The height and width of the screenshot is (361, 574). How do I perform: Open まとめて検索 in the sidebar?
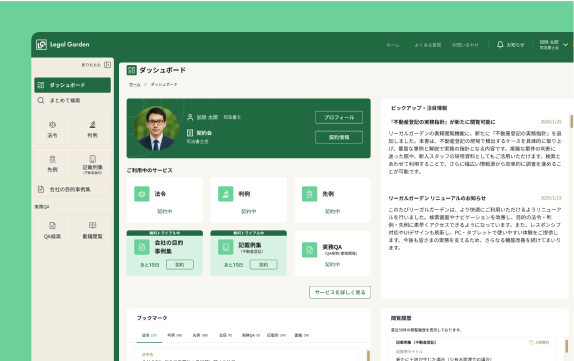pyautogui.click(x=72, y=100)
